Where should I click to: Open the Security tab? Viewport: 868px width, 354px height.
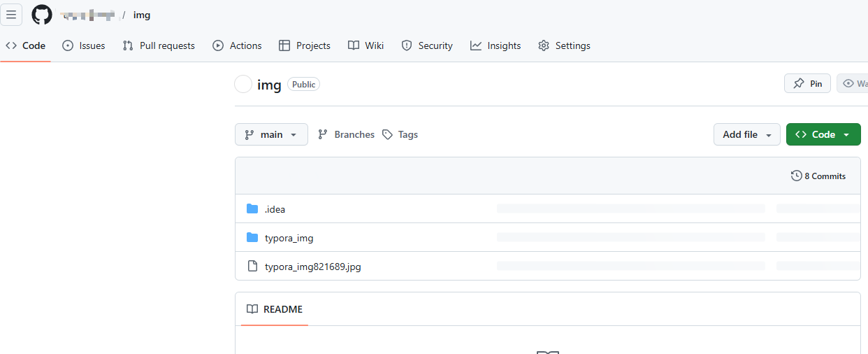pos(427,45)
